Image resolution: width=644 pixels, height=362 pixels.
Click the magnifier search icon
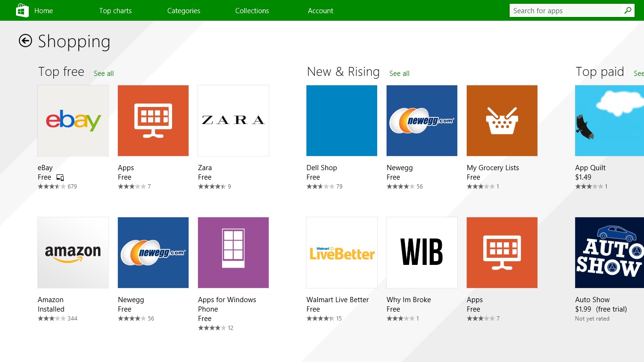coord(627,10)
